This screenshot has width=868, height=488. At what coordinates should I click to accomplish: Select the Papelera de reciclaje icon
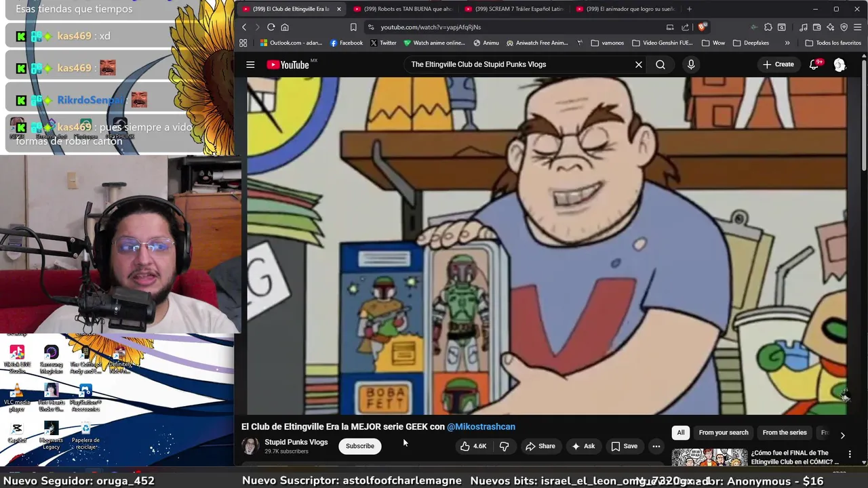85,436
